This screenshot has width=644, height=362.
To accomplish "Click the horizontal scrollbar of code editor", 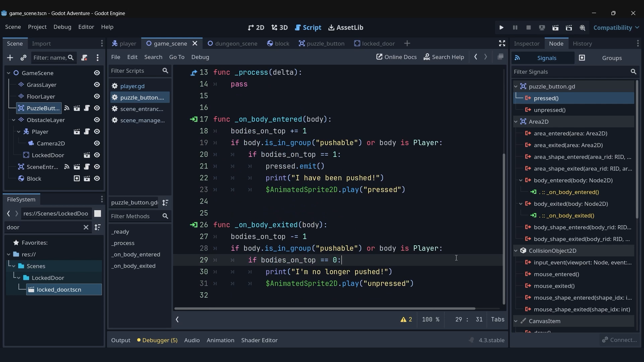I will pos(325,308).
